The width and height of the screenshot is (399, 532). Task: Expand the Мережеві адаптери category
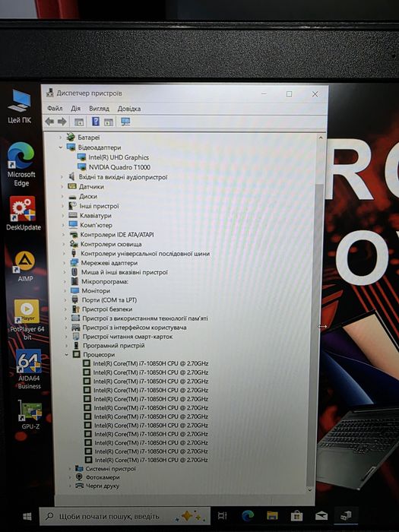click(x=65, y=263)
